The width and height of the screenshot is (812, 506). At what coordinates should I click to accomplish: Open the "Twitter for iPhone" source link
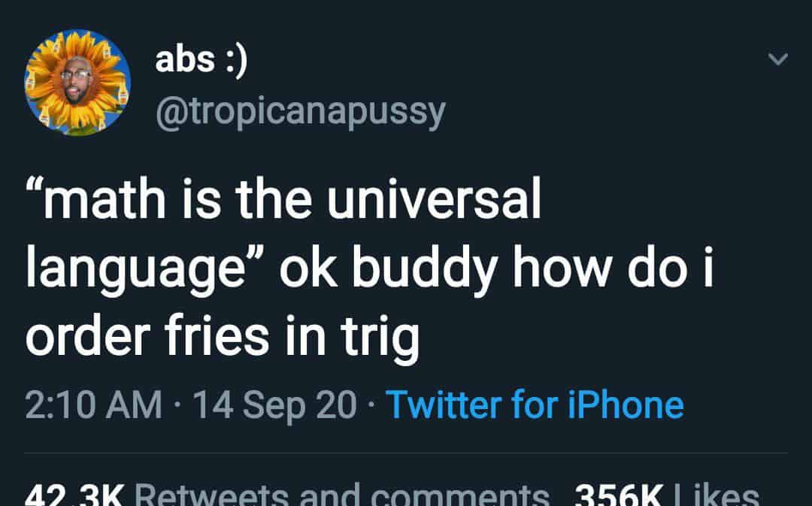tap(535, 405)
